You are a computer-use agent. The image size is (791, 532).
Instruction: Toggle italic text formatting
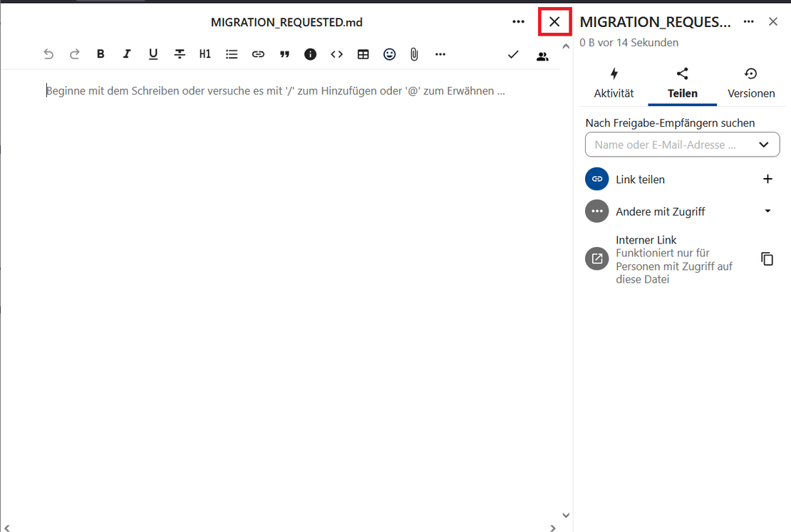[x=127, y=54]
